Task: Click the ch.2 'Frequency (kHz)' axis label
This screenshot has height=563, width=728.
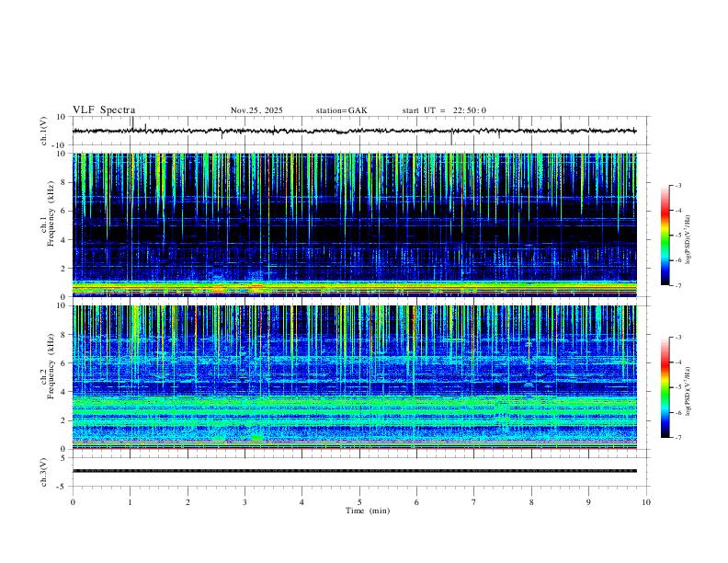Action: [x=51, y=366]
